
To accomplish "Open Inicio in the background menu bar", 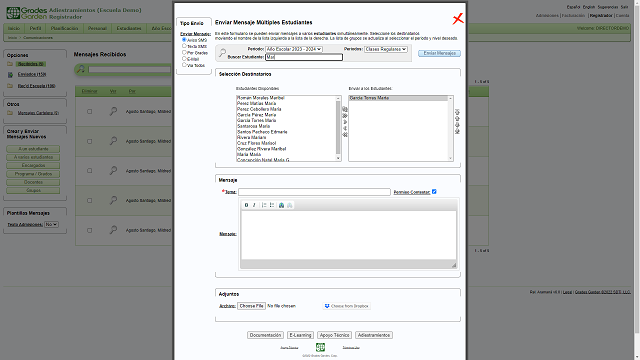I will coord(14,28).
